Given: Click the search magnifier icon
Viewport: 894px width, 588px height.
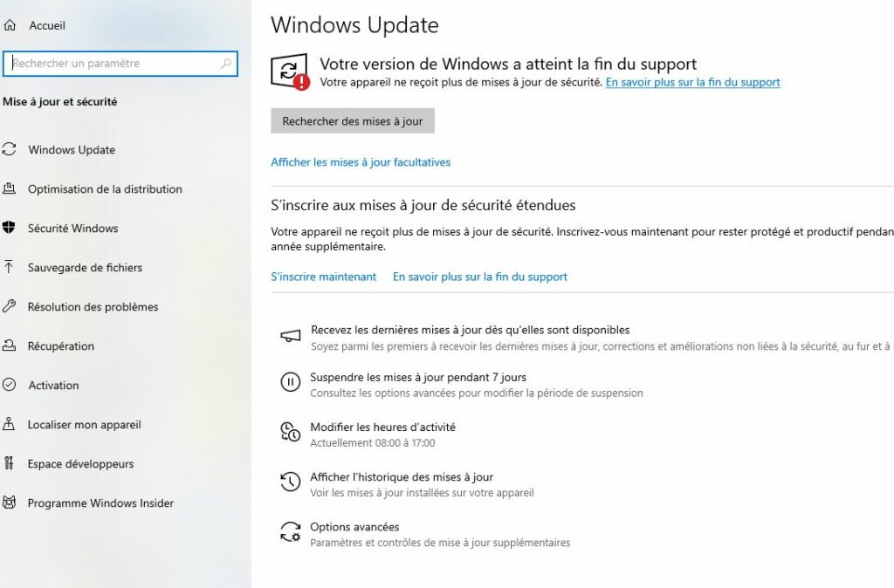Looking at the screenshot, I should click(226, 63).
